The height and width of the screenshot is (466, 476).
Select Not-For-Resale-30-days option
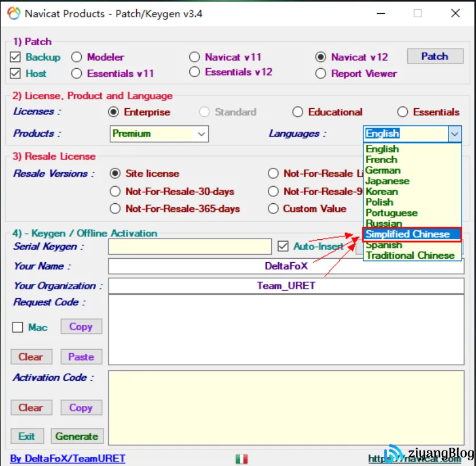tap(115, 192)
